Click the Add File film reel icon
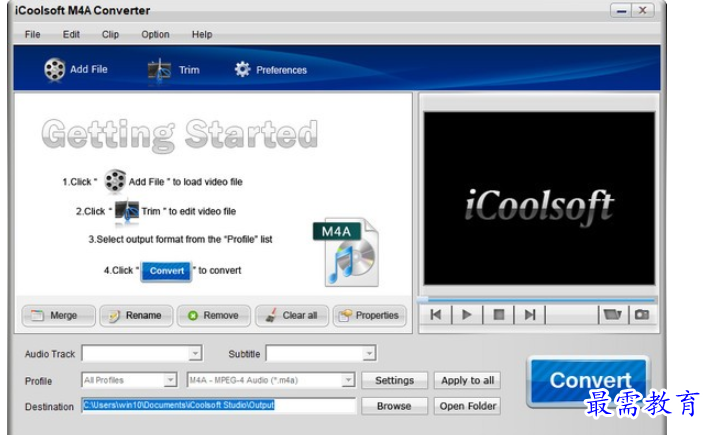Viewport: 708px width, 435px height. point(55,70)
